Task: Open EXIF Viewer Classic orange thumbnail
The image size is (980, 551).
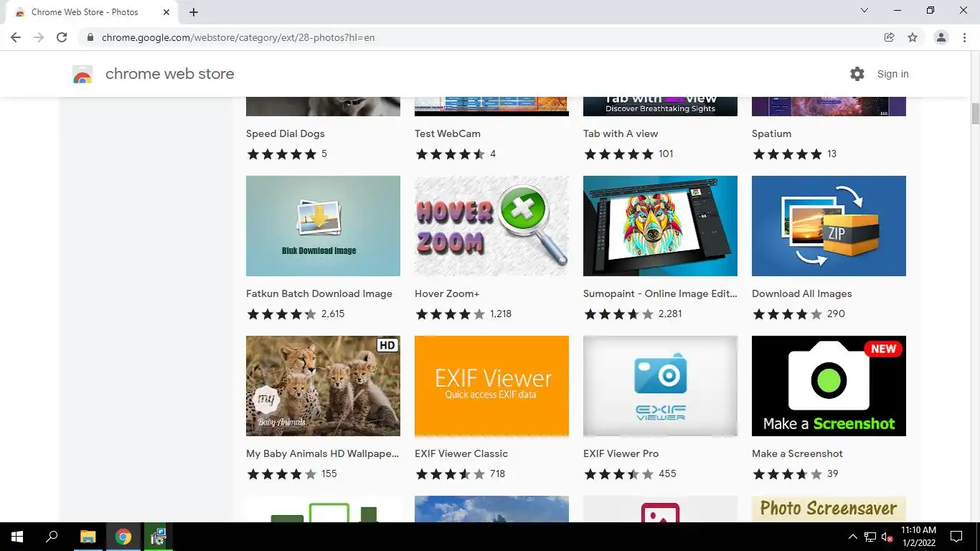Action: coord(491,386)
